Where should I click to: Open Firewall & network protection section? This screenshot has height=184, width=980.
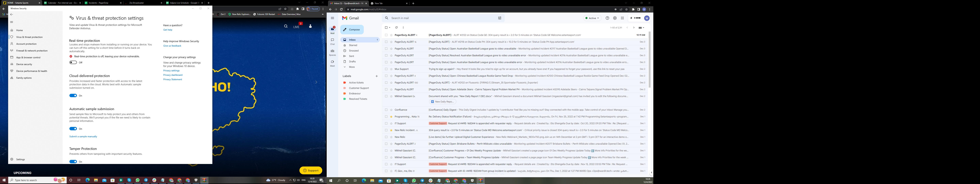(32, 51)
